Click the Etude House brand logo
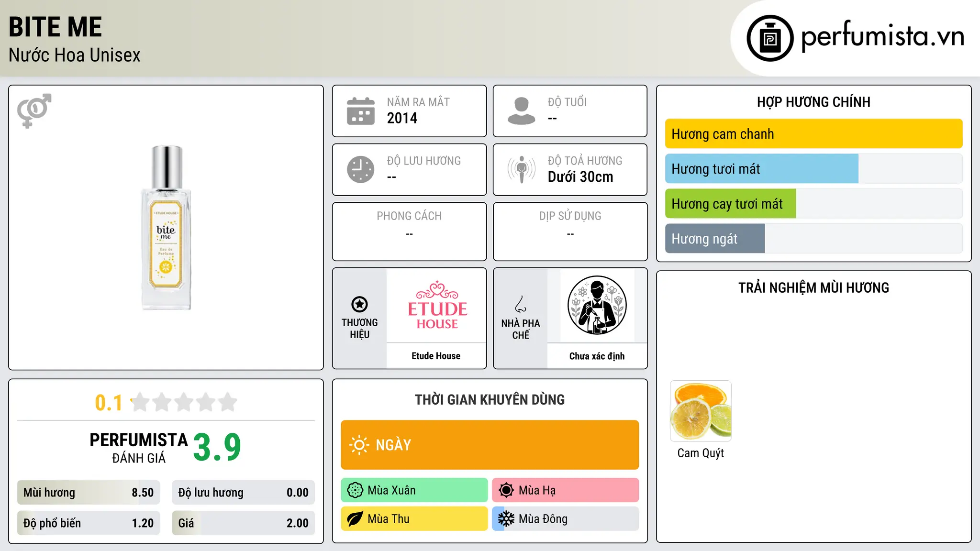The width and height of the screenshot is (980, 551). pyautogui.click(x=437, y=305)
